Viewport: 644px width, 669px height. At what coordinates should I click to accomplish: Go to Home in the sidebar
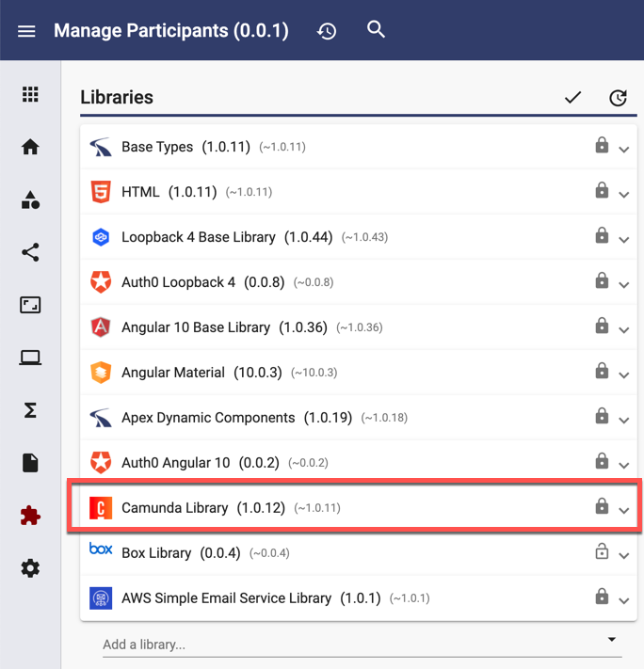click(x=30, y=147)
